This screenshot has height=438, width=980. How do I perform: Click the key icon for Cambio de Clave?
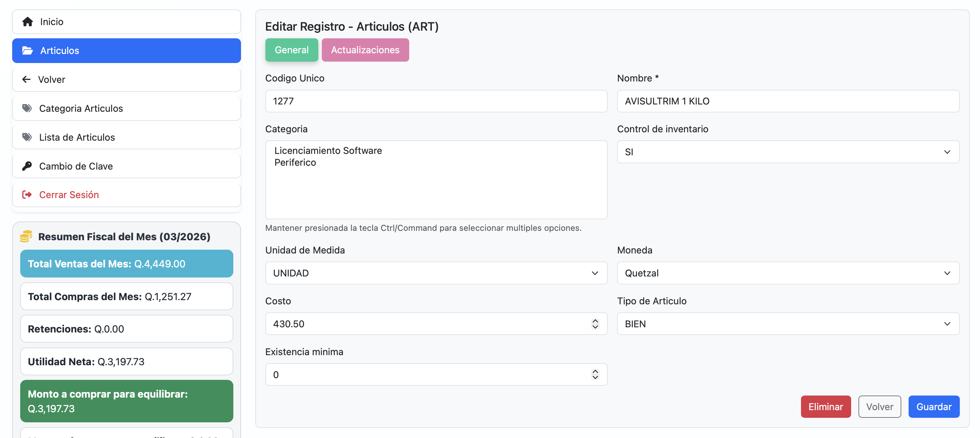point(26,166)
